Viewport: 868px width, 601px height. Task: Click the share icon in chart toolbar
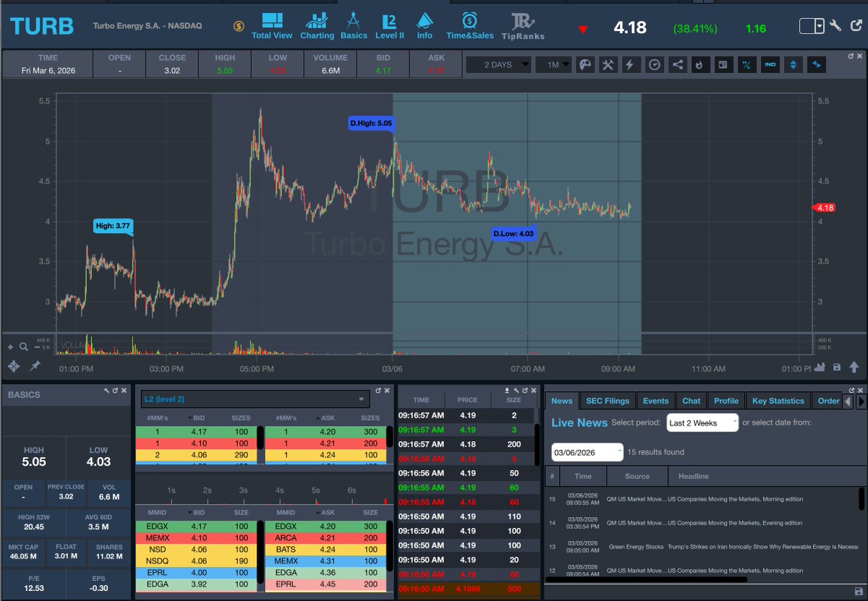coord(677,64)
